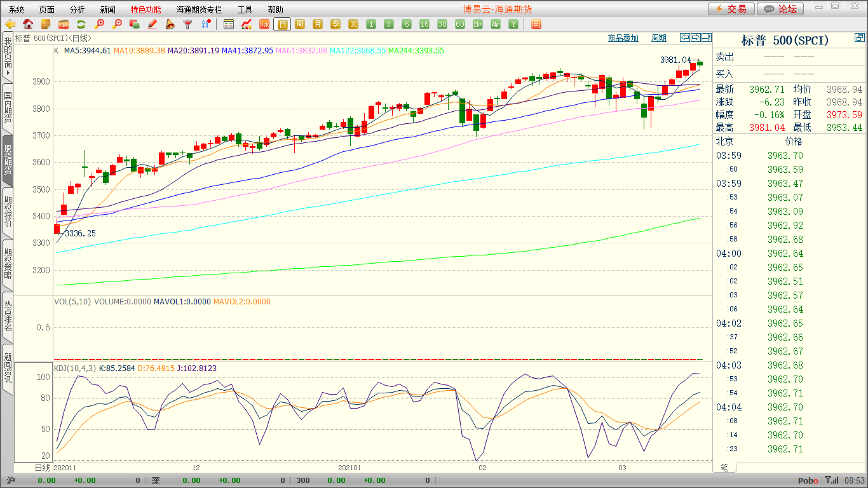The image size is (868, 488).
Task: Click the green Y period button
Action: [513, 24]
